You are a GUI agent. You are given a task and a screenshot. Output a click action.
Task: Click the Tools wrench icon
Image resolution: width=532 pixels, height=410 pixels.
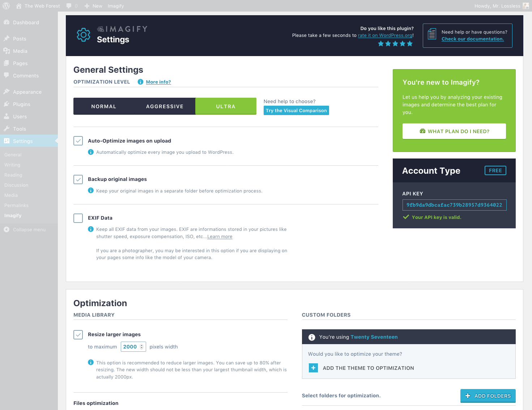7,128
